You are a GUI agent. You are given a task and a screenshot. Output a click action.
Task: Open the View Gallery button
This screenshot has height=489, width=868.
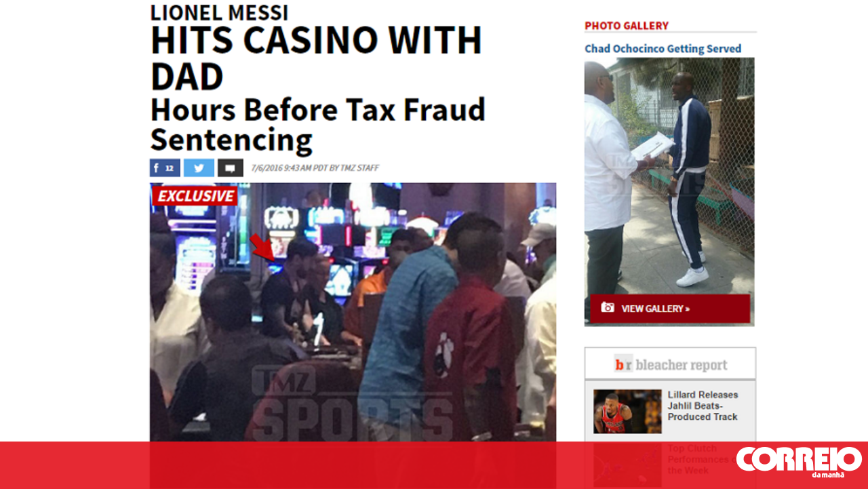(670, 309)
